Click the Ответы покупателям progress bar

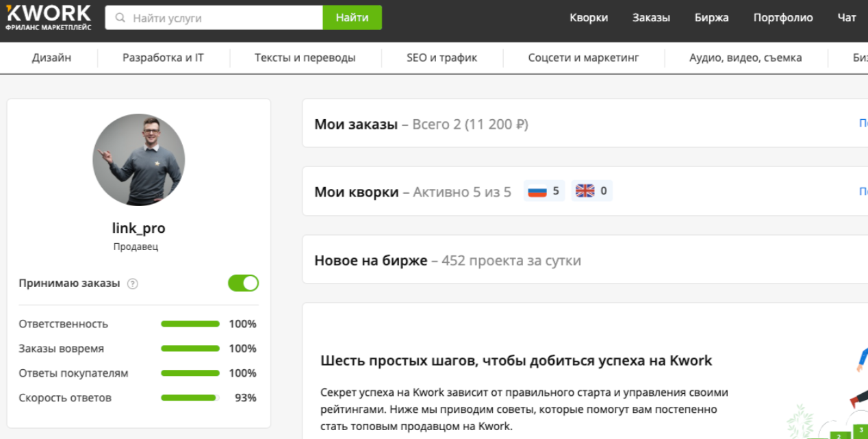click(190, 373)
